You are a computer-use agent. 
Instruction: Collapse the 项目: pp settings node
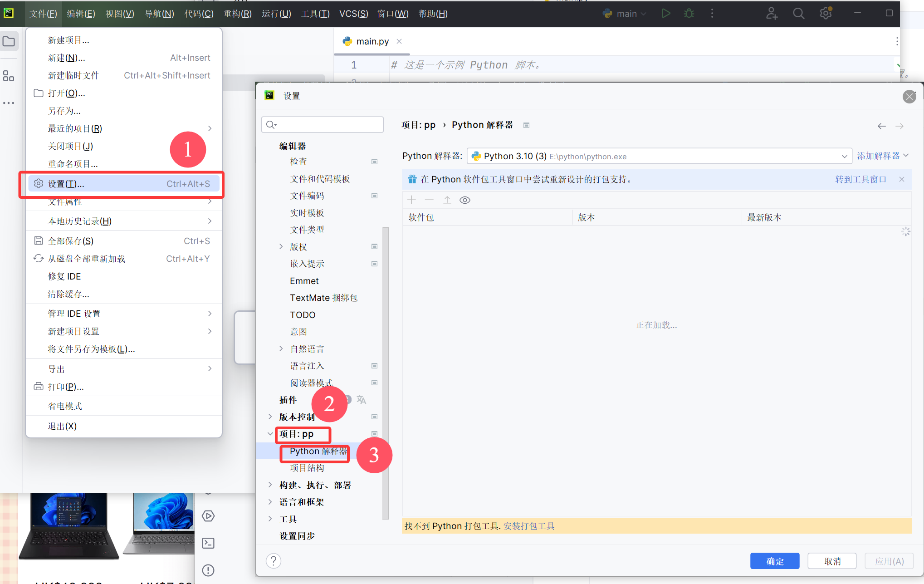270,434
